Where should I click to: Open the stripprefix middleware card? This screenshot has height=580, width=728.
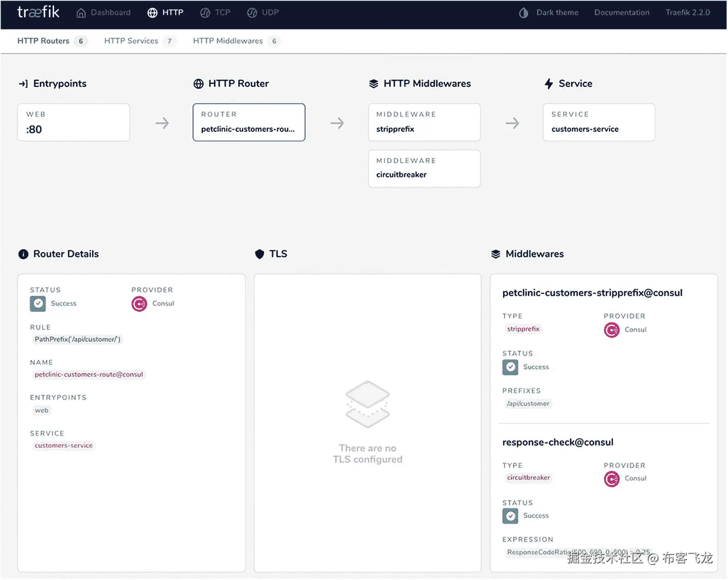(424, 123)
